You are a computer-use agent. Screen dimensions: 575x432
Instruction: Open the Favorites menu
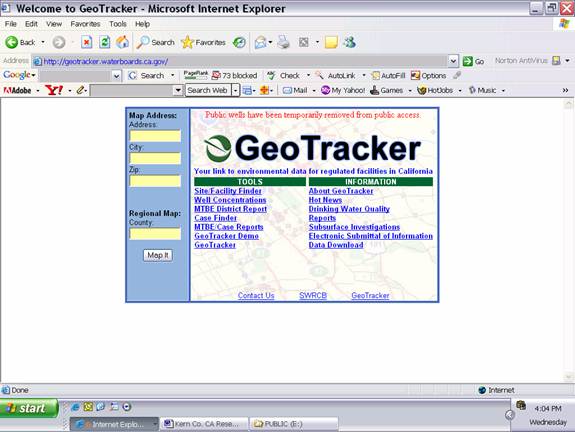tap(85, 24)
